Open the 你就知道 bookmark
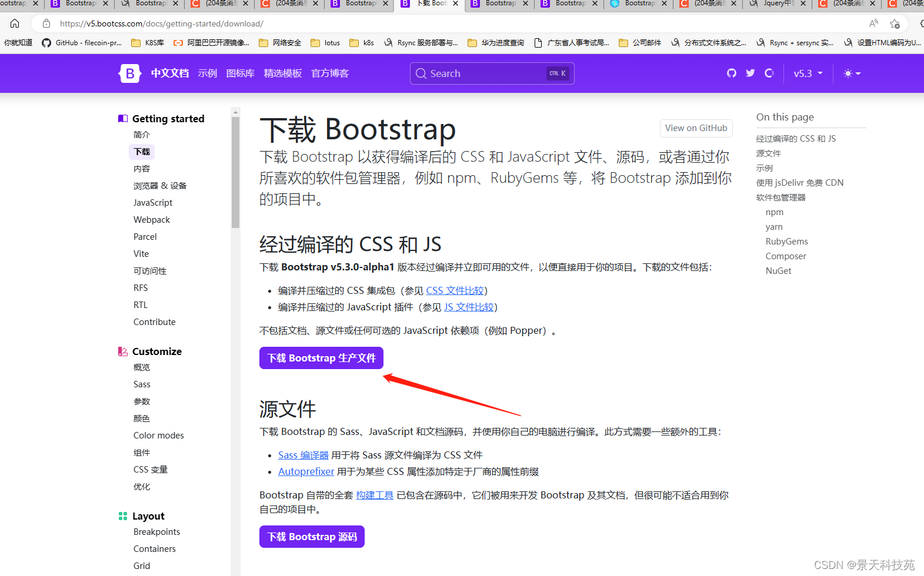The image size is (924, 576). [x=18, y=43]
